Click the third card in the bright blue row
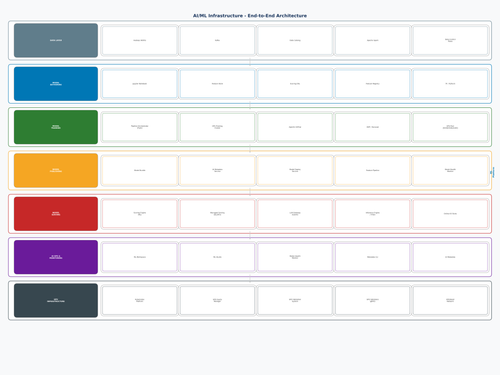Image resolution: width=500 pixels, height=375 pixels. 295,84
